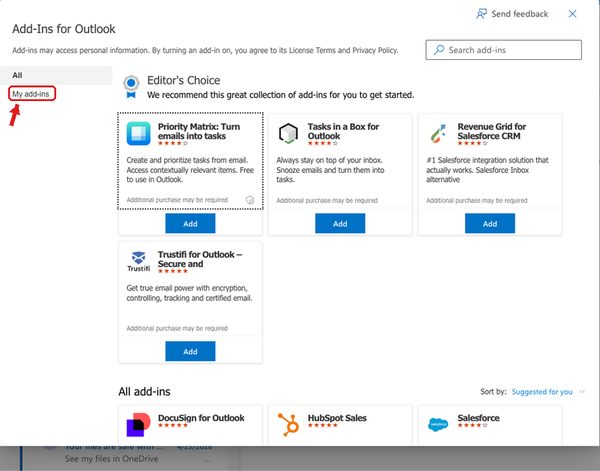Click the HubSpot Sales logo icon
This screenshot has width=600, height=471.
(288, 424)
